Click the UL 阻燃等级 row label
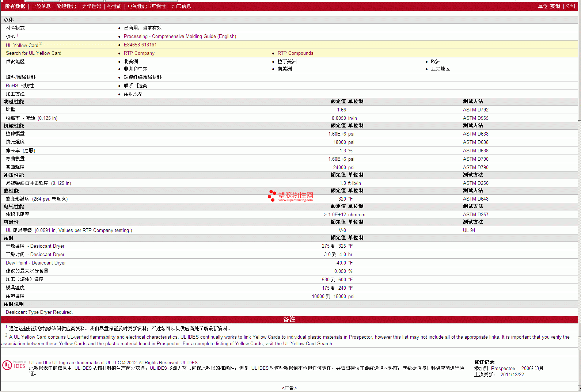Viewport: 581px width, 392px height. pyautogui.click(x=69, y=230)
